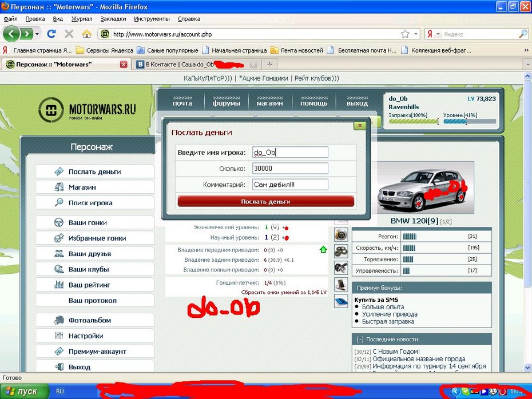Click the starred wheel icon beside Избранные гонки

[59, 238]
